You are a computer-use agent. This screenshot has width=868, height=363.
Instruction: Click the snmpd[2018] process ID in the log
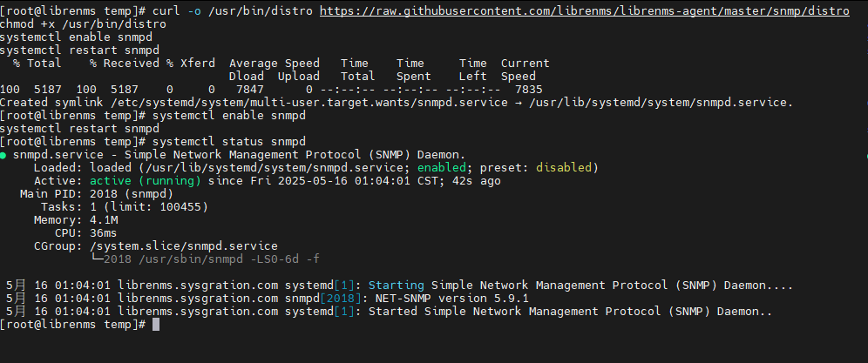point(323,299)
